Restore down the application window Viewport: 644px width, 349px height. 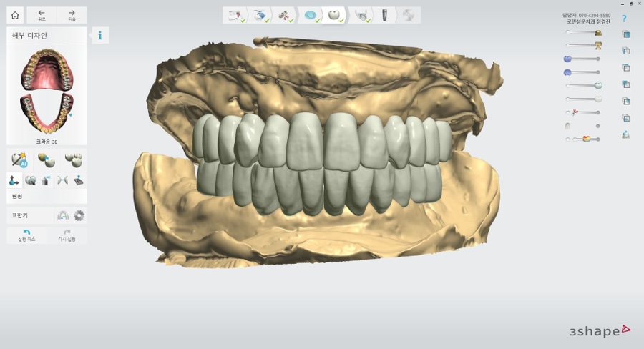631,4
